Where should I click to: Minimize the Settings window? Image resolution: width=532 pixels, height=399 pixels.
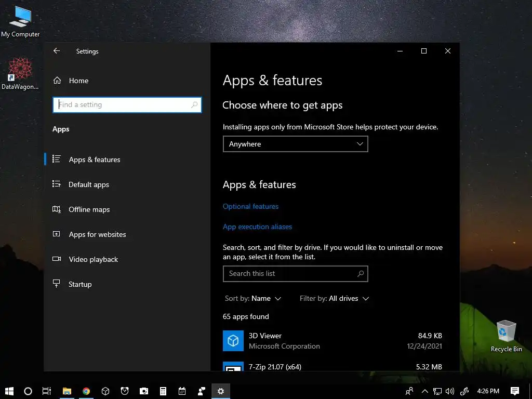[x=400, y=51]
